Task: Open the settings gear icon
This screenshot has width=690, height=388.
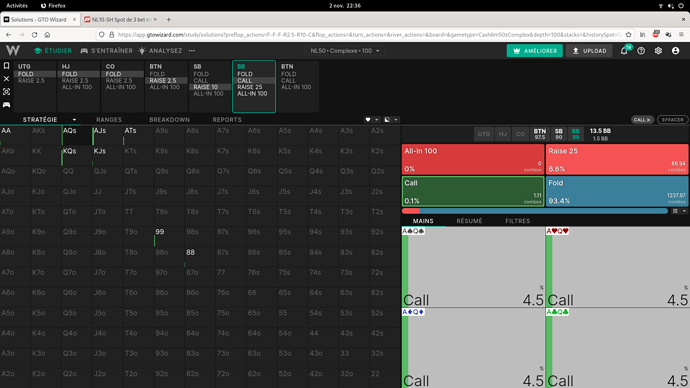Action: 658,51
